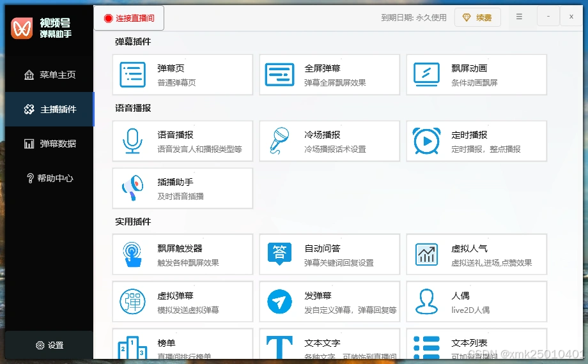Viewport: 588px width, 364px height.
Task: Select the 飘屏动画 title text
Action: click(x=469, y=68)
